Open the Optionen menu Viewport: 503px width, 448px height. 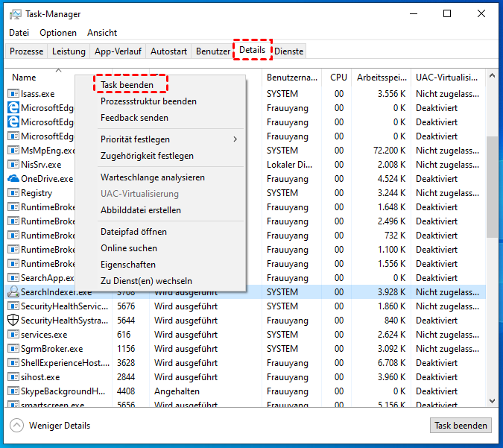pyautogui.click(x=58, y=33)
